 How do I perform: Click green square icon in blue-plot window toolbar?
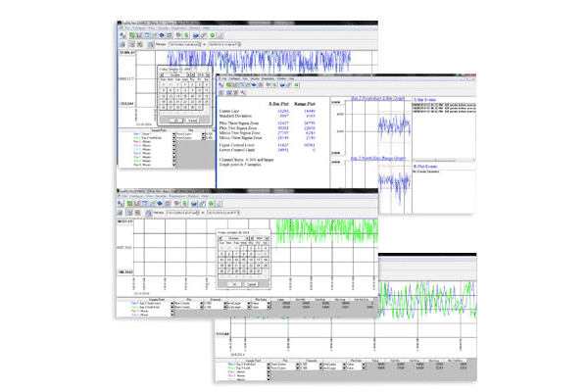pos(132,35)
